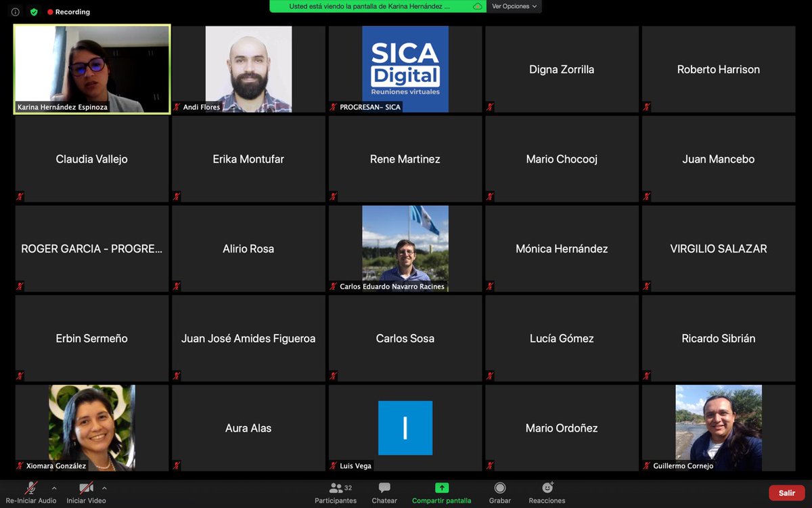The width and height of the screenshot is (812, 508).
Task: Click Mario Ordoñez name
Action: coord(562,428)
